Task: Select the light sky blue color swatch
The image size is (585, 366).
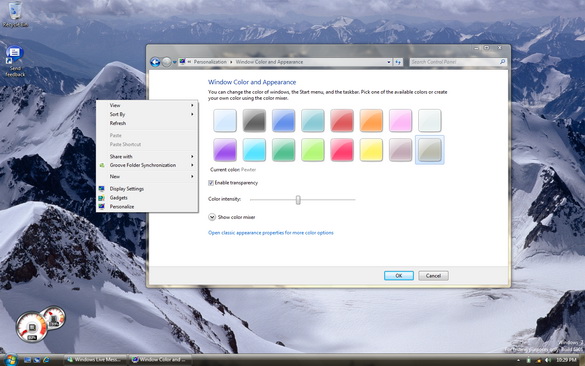Action: pyautogui.click(x=225, y=121)
